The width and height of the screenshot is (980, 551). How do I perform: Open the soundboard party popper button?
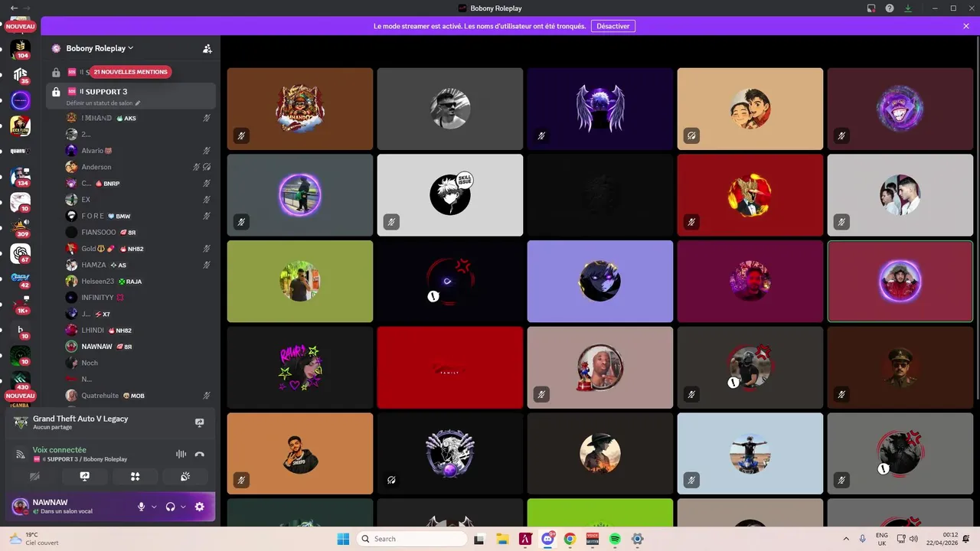tap(185, 476)
